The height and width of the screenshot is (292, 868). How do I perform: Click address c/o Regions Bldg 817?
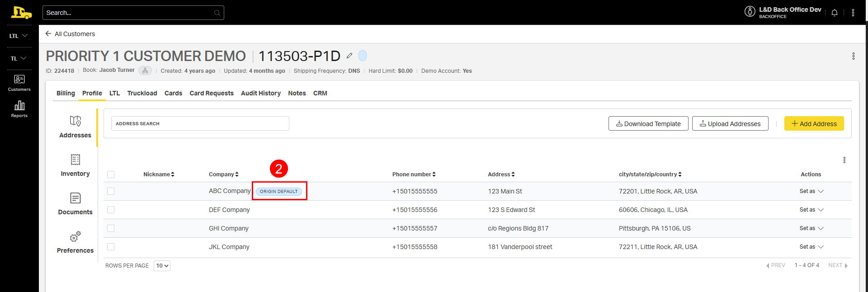(518, 228)
